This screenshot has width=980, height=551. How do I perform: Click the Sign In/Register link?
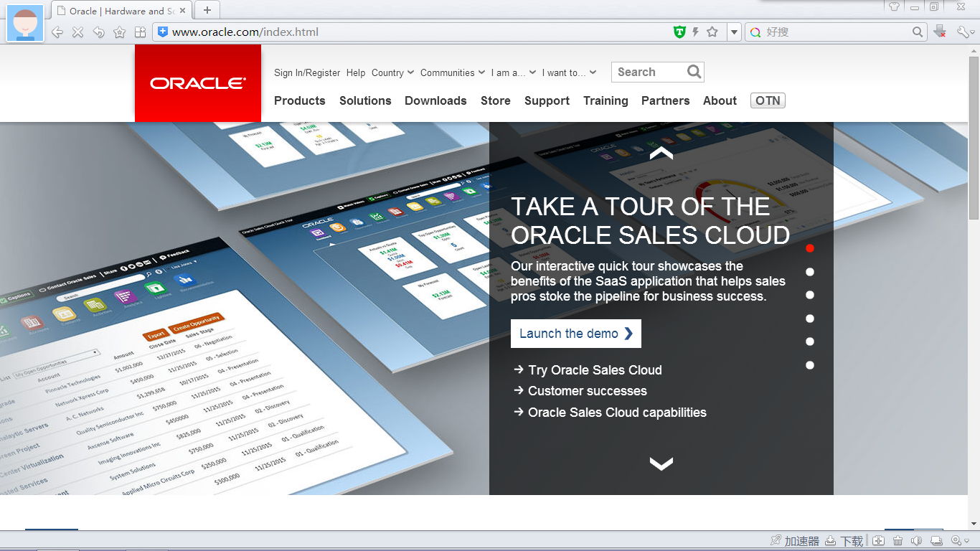[x=307, y=72]
